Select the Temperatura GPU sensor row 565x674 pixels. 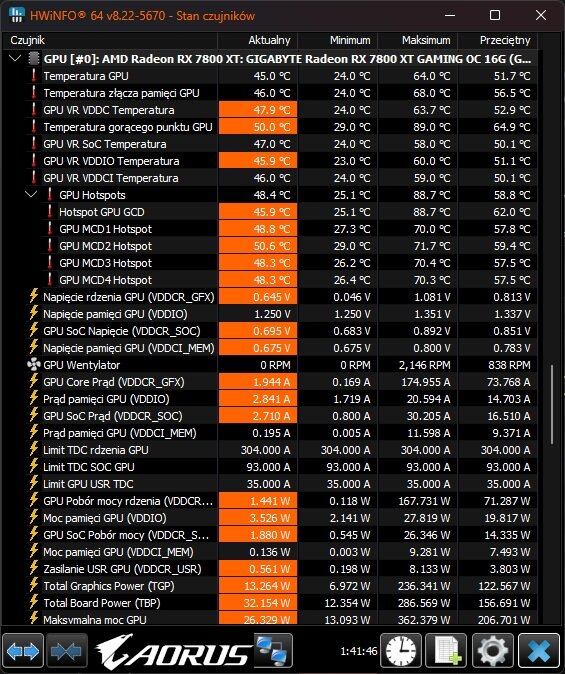(x=270, y=76)
